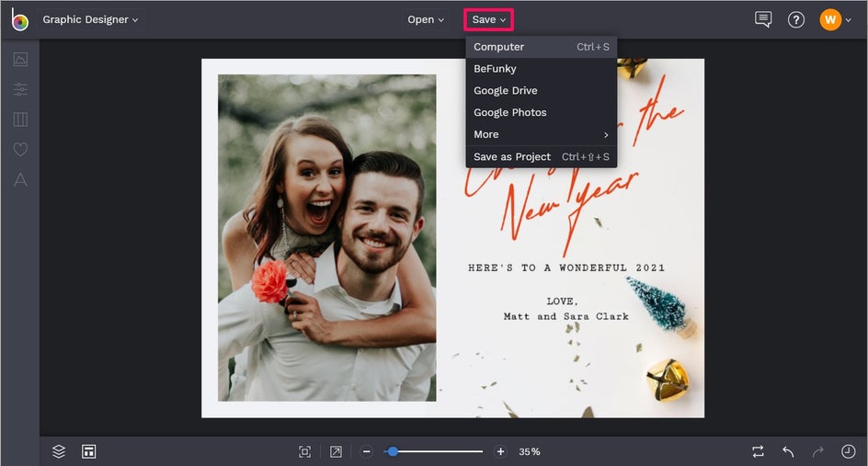Click the layout grid icon at bottom
Viewport: 868px width, 466px height.
coord(88,451)
